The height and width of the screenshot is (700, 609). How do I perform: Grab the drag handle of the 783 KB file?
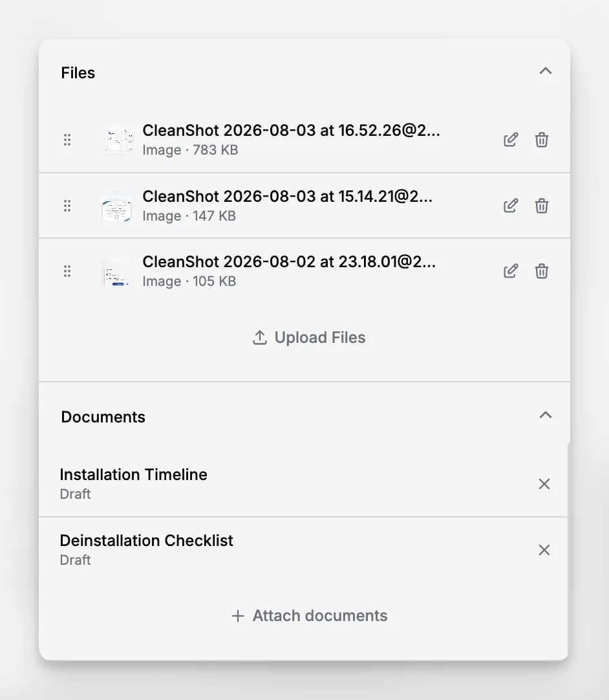coord(67,140)
